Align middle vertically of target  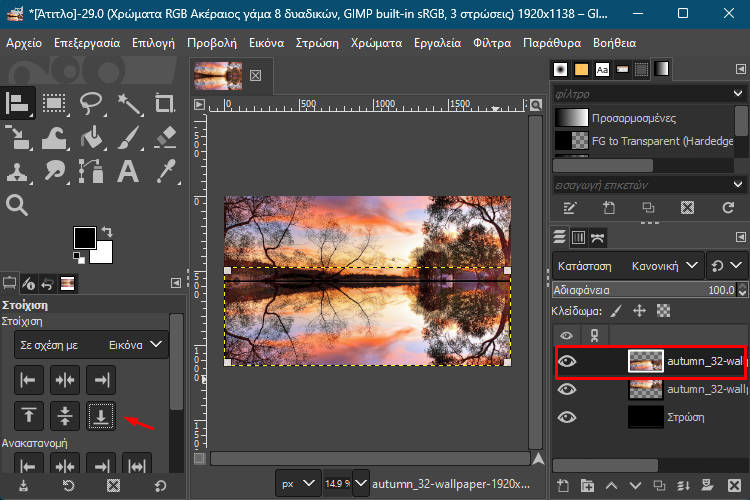[65, 416]
